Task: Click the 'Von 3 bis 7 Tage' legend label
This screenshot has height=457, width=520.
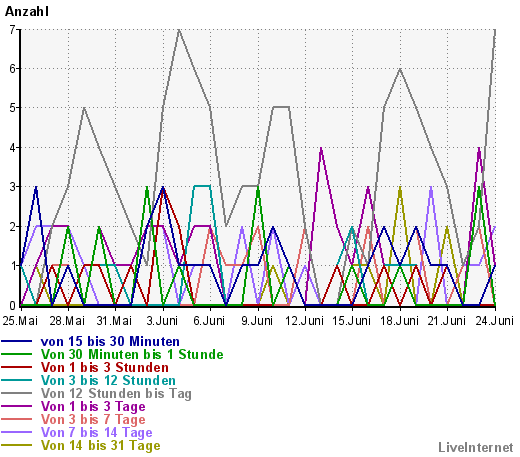Action: (x=93, y=420)
